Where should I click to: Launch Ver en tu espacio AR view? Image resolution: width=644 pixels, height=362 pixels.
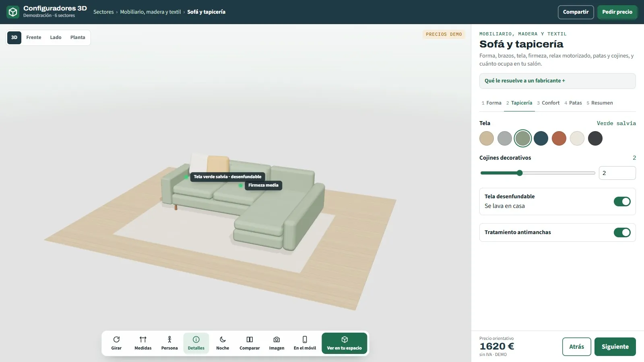[345, 343]
